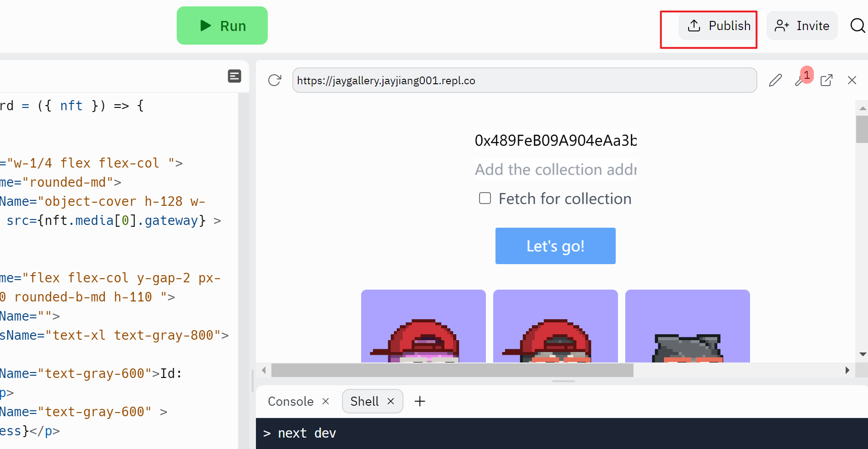Click webview scroll up arrow

pos(863,108)
